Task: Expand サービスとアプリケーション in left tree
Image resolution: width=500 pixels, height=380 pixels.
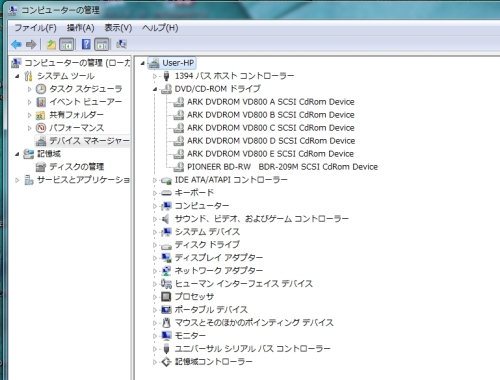Action: [17, 180]
